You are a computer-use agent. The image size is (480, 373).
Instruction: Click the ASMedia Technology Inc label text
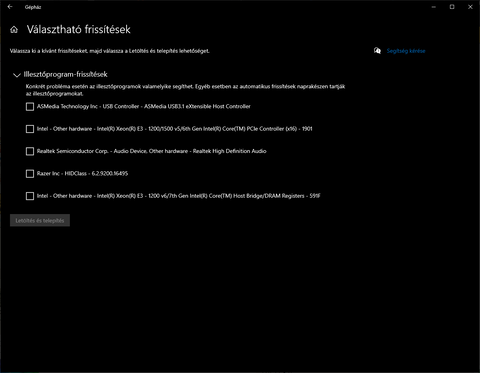click(x=144, y=106)
